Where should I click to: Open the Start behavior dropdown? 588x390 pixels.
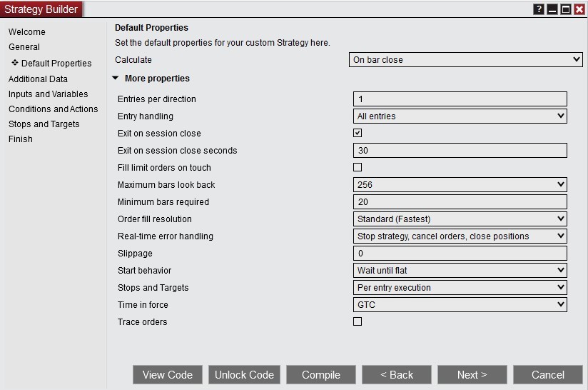[x=460, y=271]
